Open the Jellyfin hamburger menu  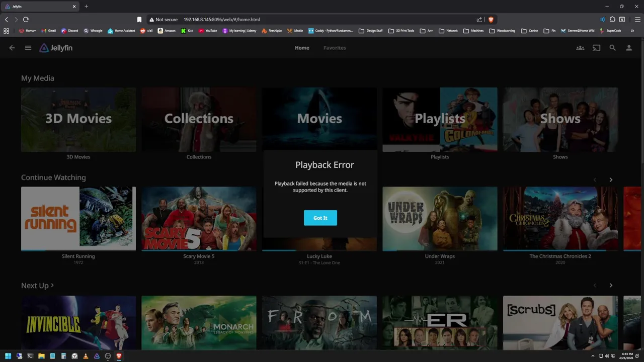click(x=28, y=48)
